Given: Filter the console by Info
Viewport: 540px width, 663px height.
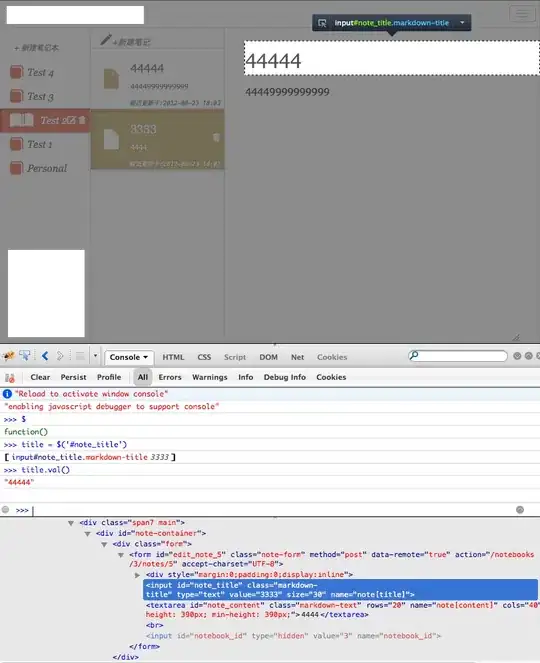Looking at the screenshot, I should (x=246, y=377).
